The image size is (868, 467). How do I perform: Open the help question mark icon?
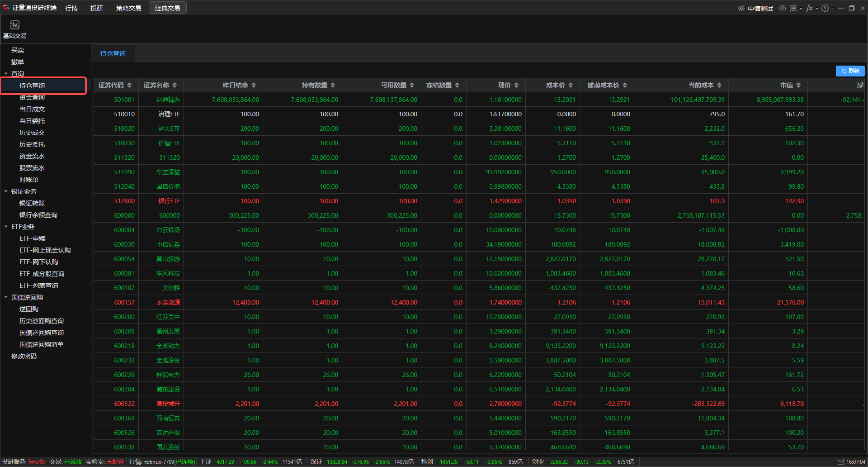(x=825, y=8)
